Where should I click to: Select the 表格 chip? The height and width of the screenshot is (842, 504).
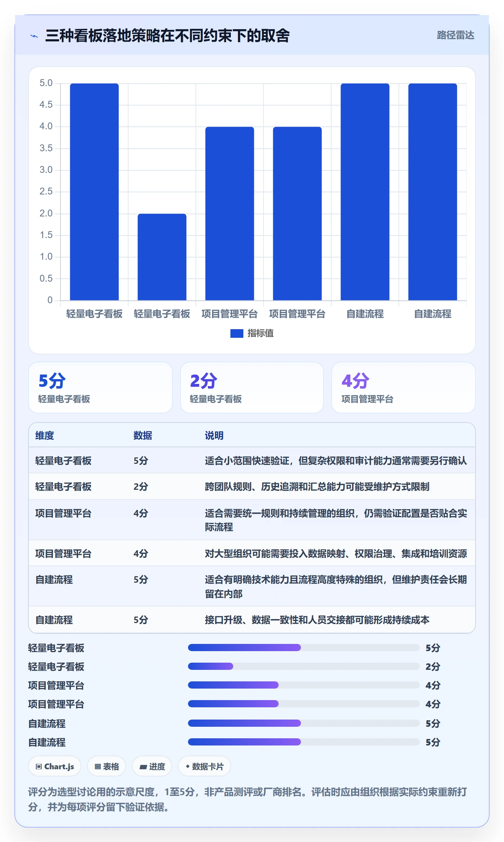(x=107, y=766)
